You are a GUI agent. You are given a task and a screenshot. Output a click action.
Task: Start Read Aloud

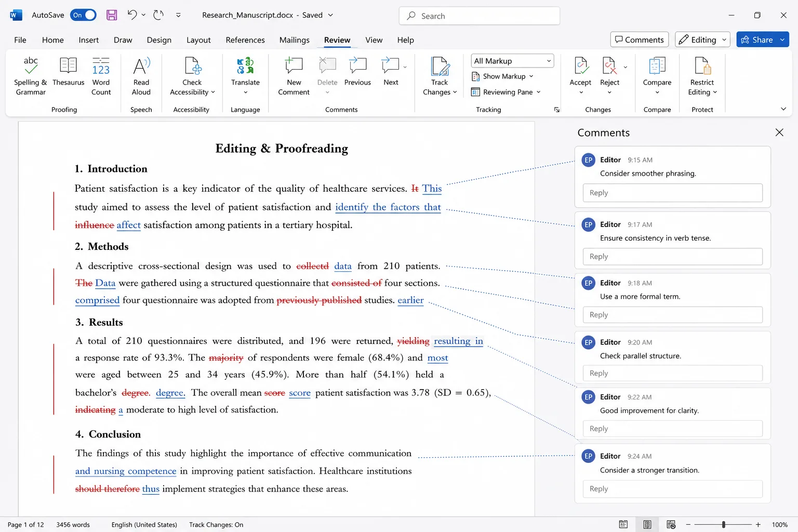click(141, 76)
